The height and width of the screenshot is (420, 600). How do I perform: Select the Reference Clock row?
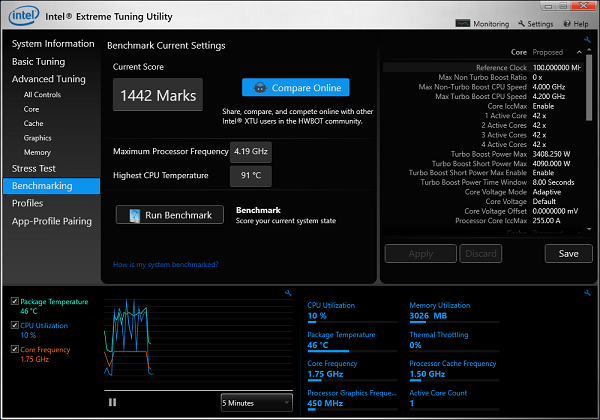coord(483,68)
